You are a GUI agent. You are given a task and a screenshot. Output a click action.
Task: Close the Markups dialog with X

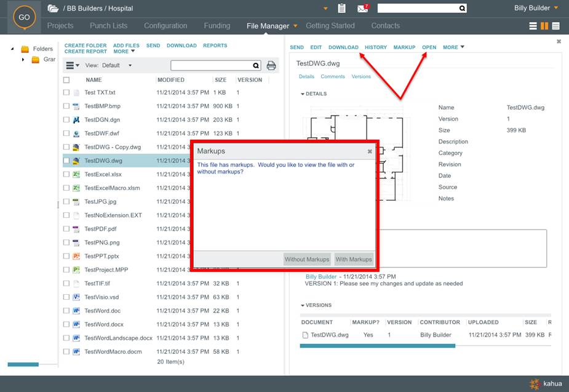click(370, 151)
